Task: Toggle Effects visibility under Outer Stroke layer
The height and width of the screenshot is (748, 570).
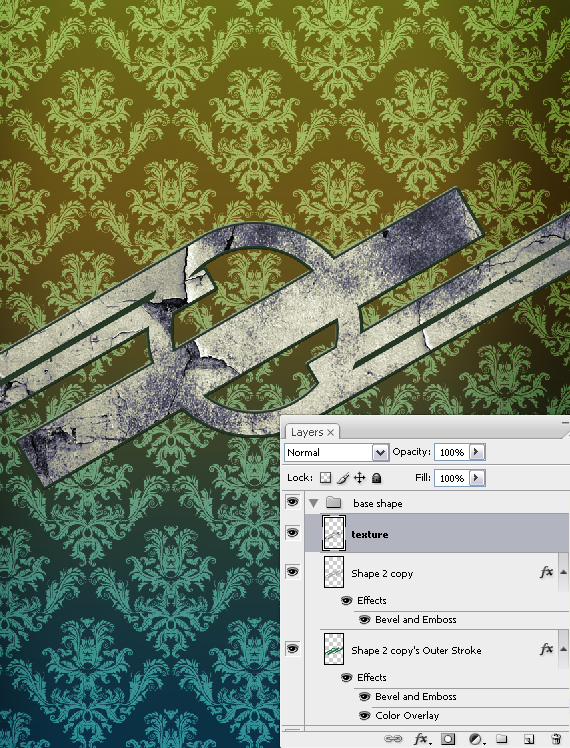Action: click(x=347, y=677)
